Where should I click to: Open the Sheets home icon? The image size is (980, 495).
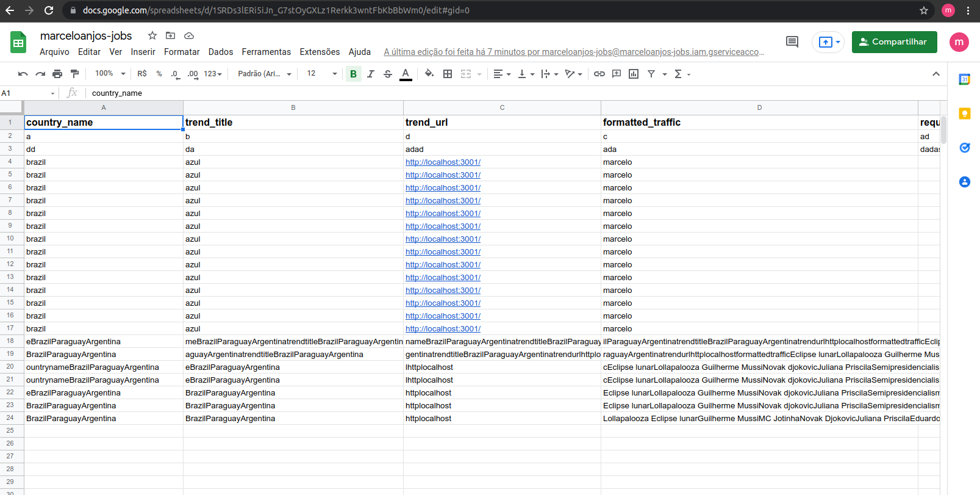(18, 43)
